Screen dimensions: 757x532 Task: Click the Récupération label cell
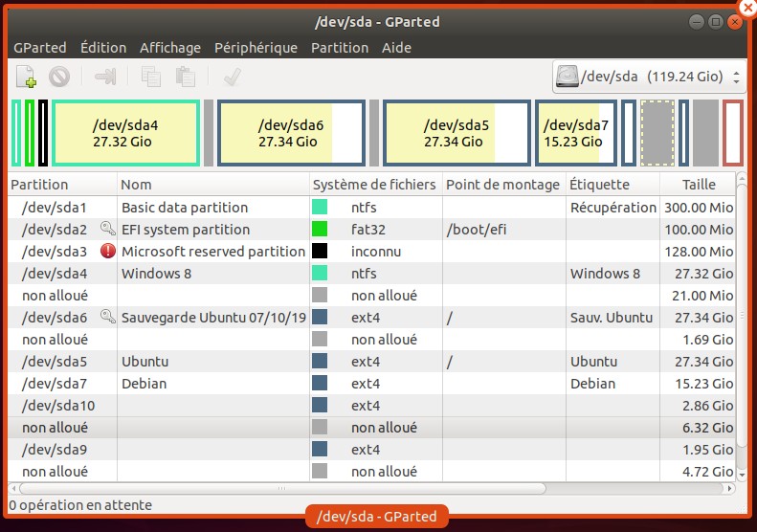[x=613, y=207]
